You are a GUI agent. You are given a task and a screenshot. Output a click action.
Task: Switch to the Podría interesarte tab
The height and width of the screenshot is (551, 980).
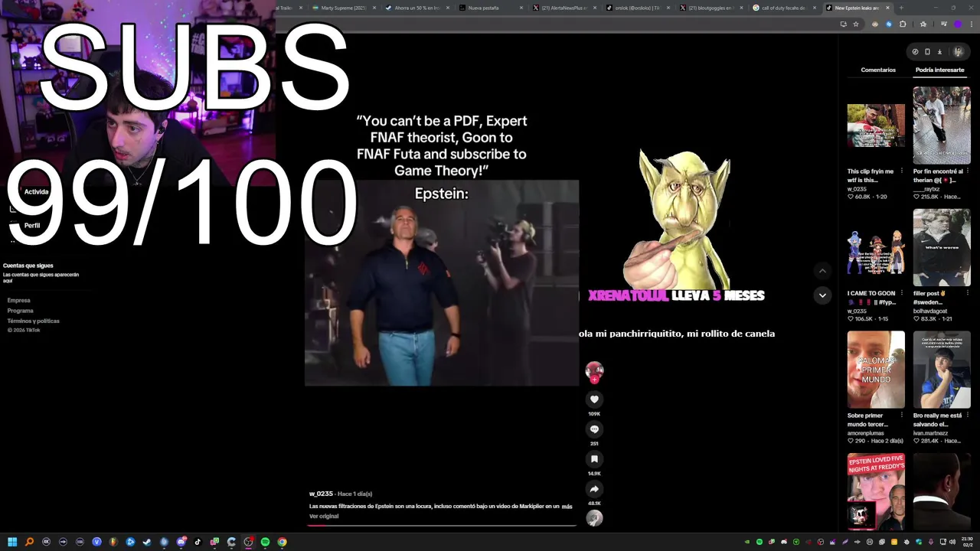[939, 70]
